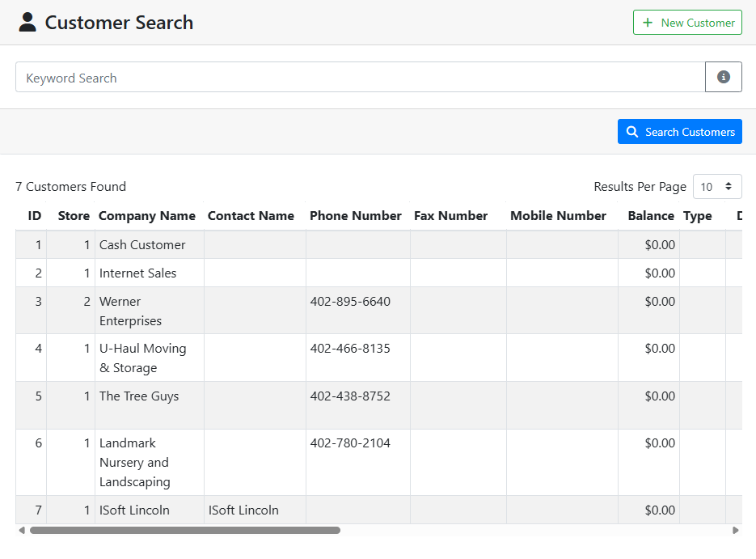Run search with Search Customers button
756x559 pixels.
click(679, 132)
